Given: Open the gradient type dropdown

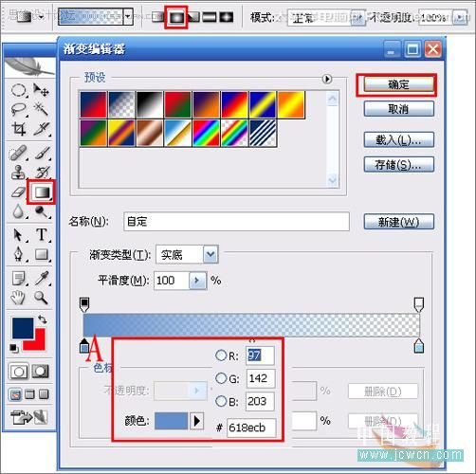Looking at the screenshot, I should tap(211, 254).
